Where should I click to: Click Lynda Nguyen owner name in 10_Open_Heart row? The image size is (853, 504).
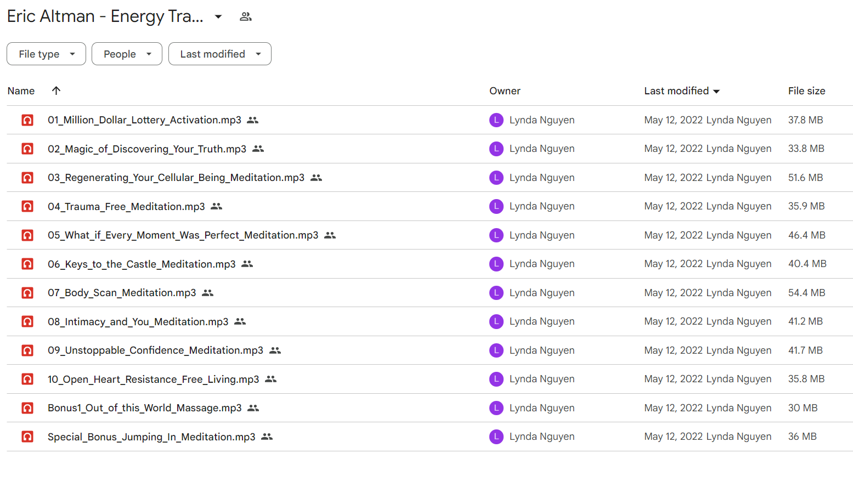point(542,379)
